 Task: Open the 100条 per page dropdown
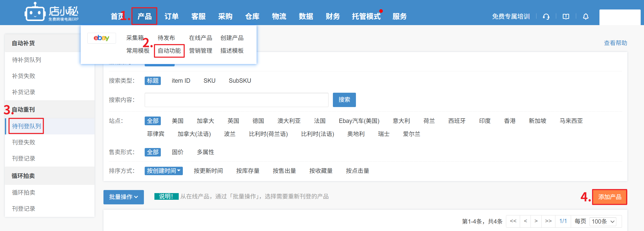tap(603, 222)
